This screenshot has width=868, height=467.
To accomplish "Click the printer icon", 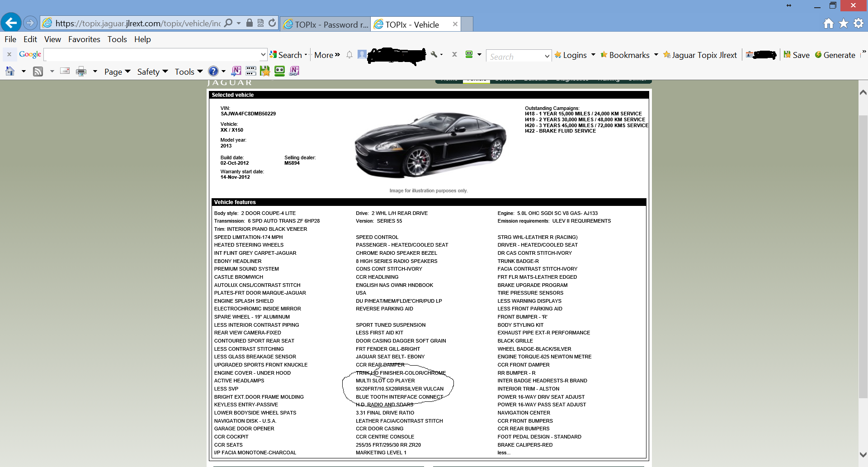I will point(81,71).
